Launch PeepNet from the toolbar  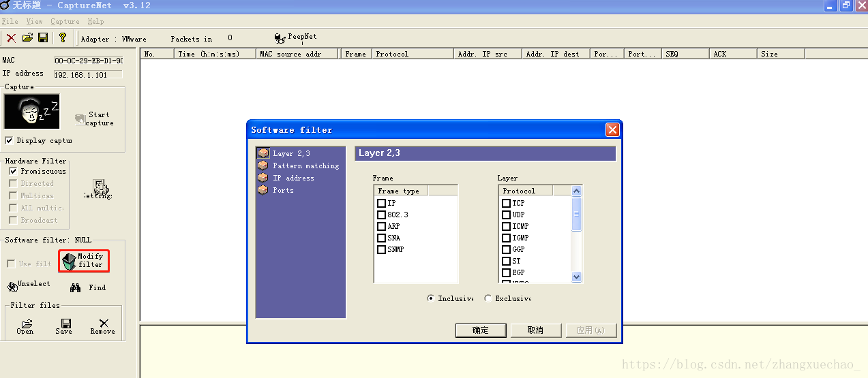click(295, 38)
